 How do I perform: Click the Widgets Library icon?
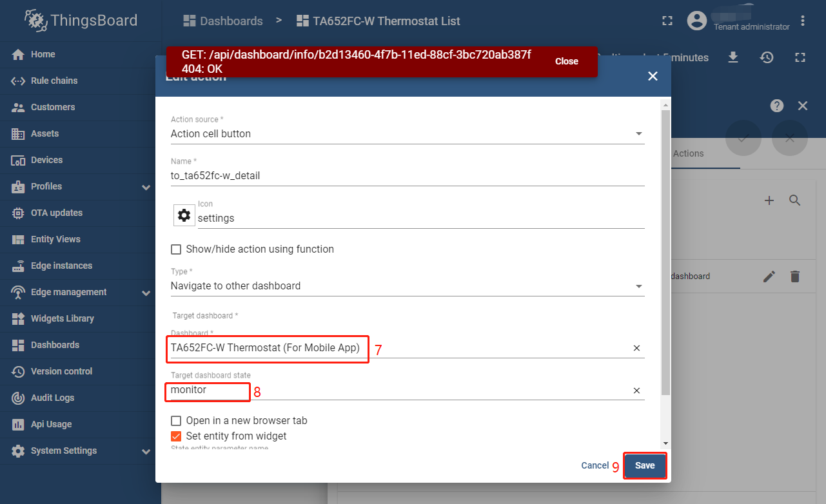tap(19, 318)
